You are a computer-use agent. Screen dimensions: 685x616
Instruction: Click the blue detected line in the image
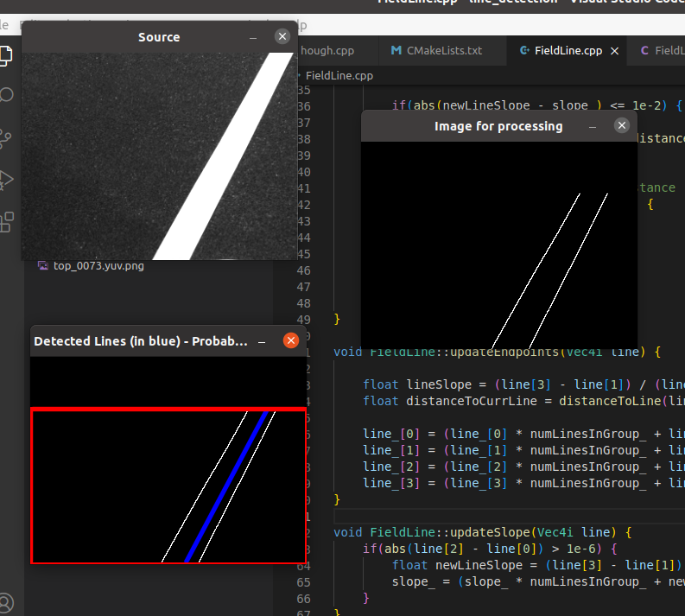pos(226,488)
